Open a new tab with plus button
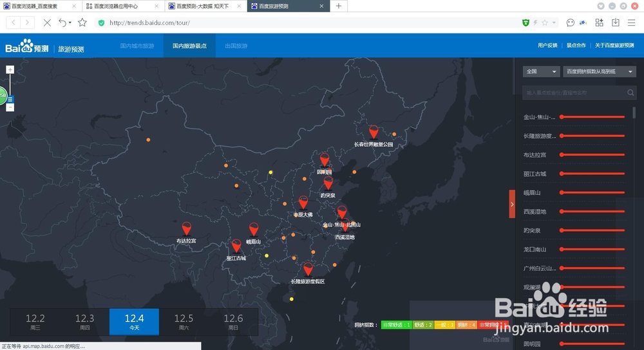Image resolution: width=644 pixels, height=350 pixels. click(339, 6)
